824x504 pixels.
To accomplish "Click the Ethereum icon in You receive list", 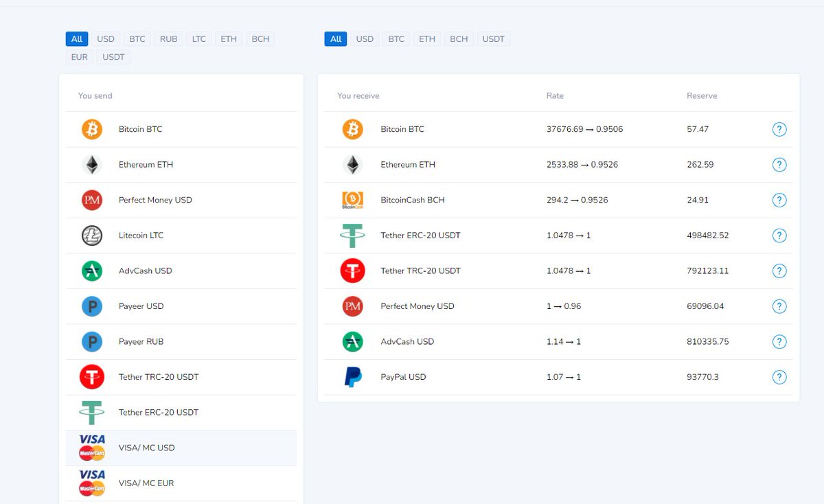I will 353,165.
